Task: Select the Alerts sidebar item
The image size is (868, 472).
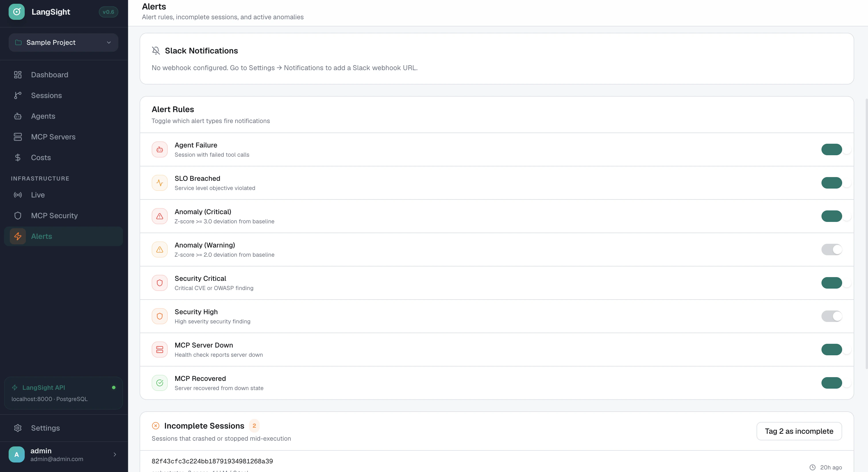Action: click(63, 236)
